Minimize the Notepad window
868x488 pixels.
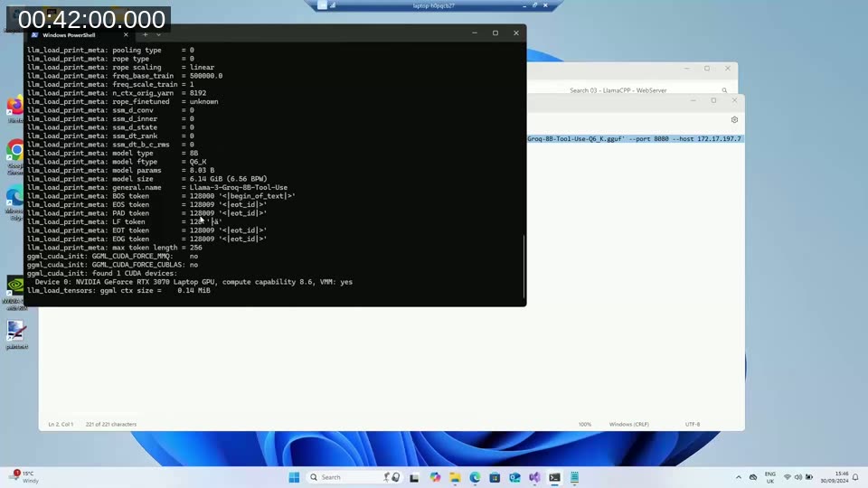click(x=693, y=100)
